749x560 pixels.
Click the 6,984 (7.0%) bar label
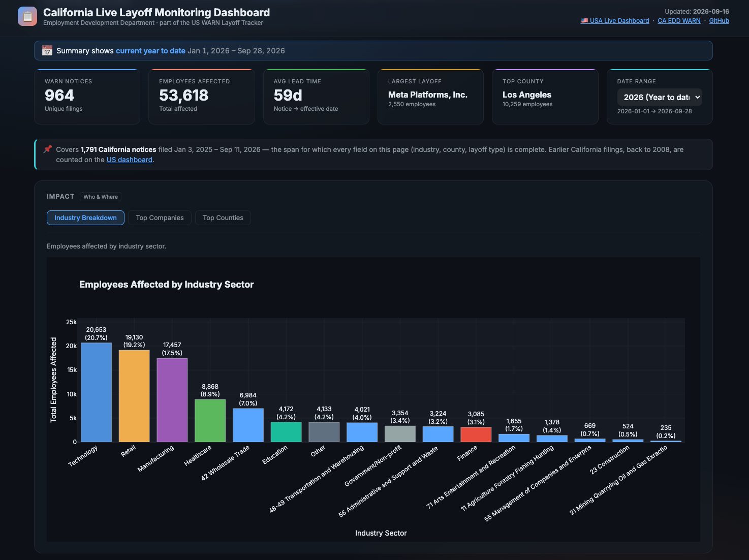(x=248, y=399)
